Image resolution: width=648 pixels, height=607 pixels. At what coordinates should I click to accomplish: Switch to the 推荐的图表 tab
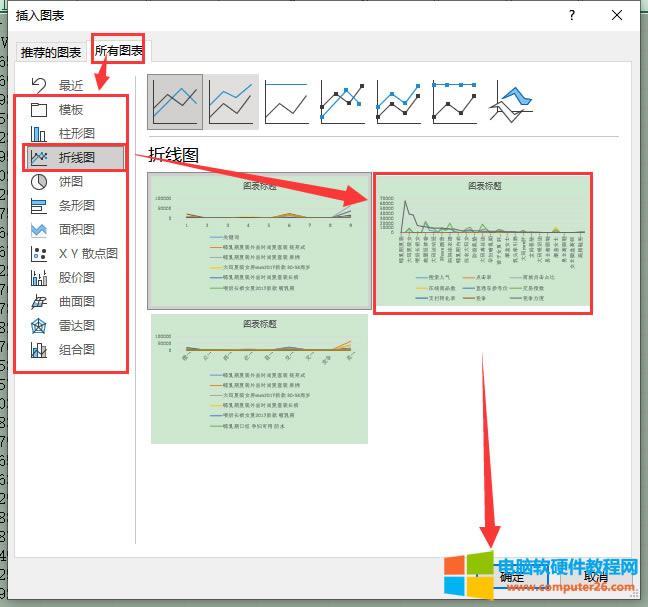click(x=51, y=51)
